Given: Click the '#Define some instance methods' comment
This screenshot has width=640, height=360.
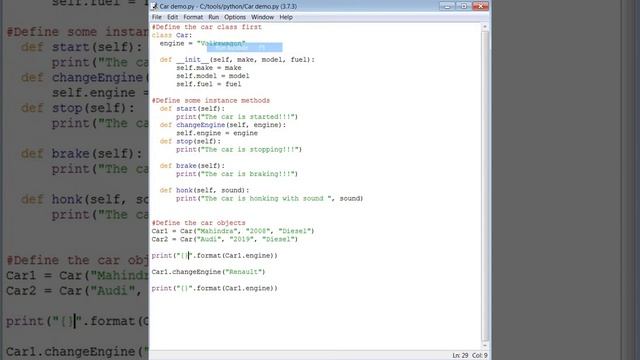Looking at the screenshot, I should tap(211, 100).
